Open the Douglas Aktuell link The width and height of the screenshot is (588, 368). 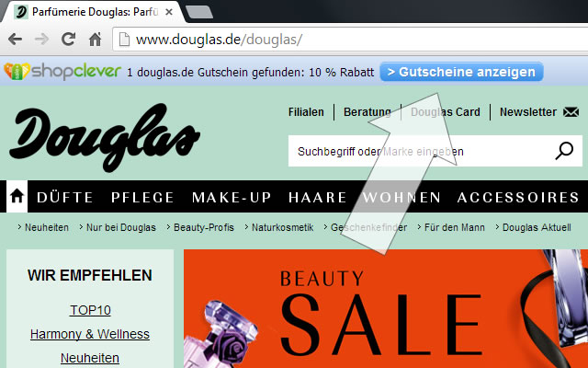click(537, 227)
